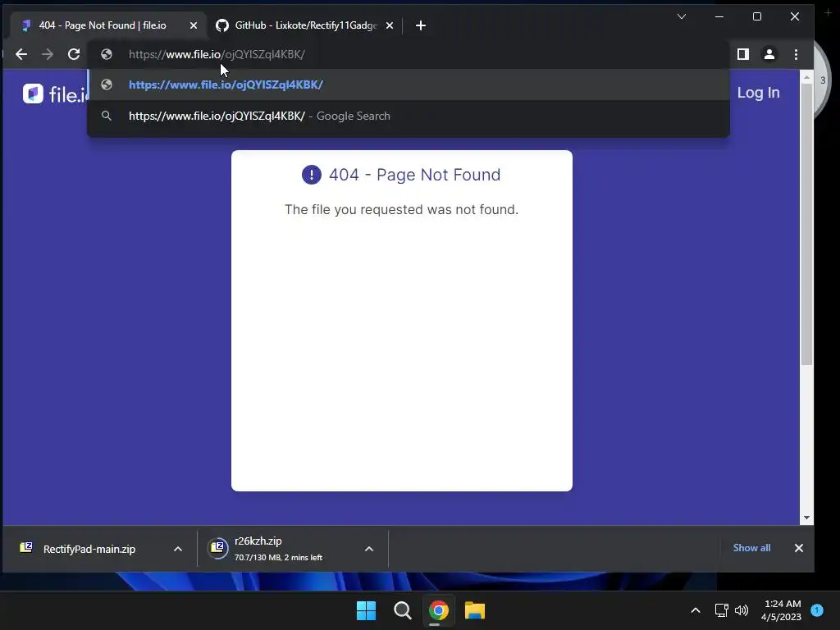Image resolution: width=840 pixels, height=630 pixels.
Task: Open the notification count badge
Action: (x=817, y=610)
